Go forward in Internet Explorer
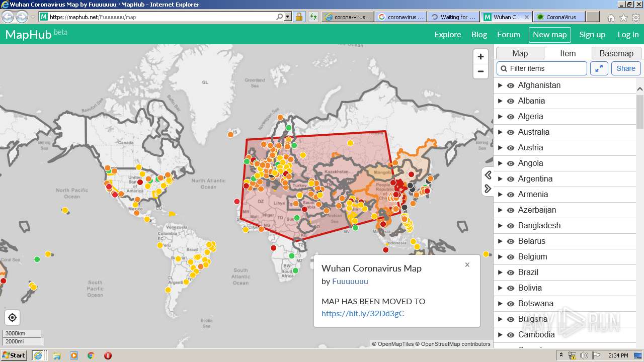 click(x=22, y=17)
